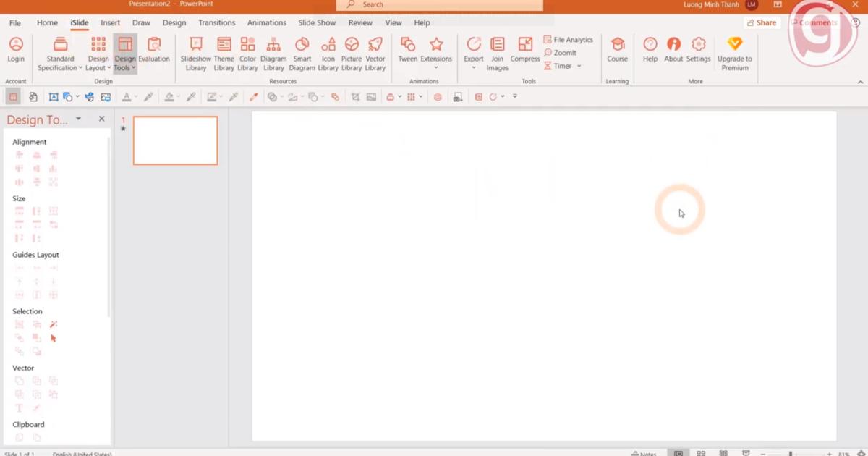
Task: Click the Share button
Action: coord(761,23)
